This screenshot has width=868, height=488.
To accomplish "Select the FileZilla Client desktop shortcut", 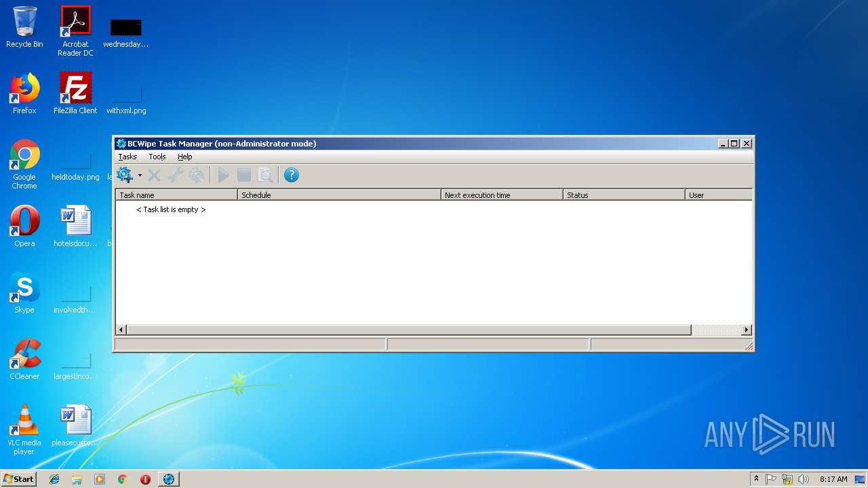I will pyautogui.click(x=75, y=94).
